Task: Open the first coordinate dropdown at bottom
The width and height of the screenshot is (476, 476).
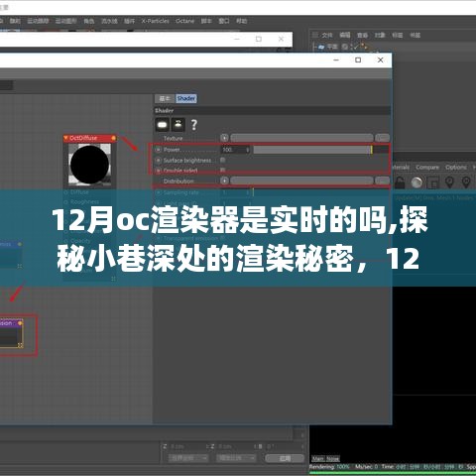Action: [188, 458]
